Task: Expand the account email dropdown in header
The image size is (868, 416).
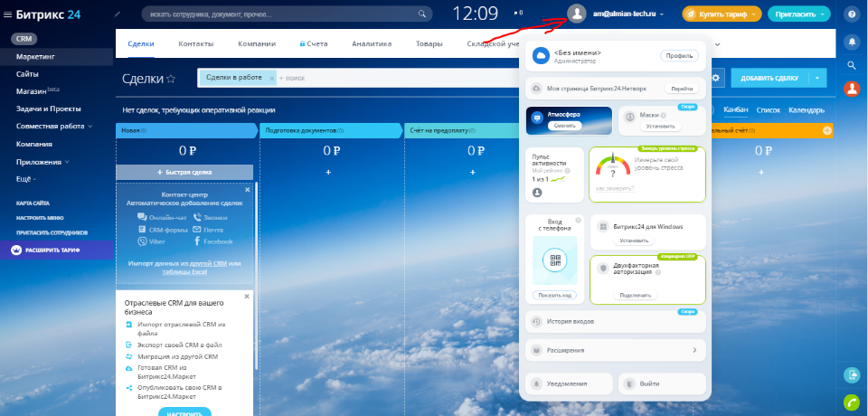Action: (662, 14)
